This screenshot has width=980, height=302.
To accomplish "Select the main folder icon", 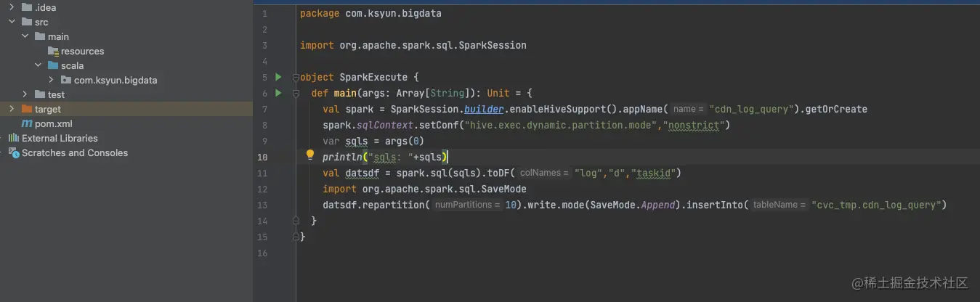I will pos(40,36).
